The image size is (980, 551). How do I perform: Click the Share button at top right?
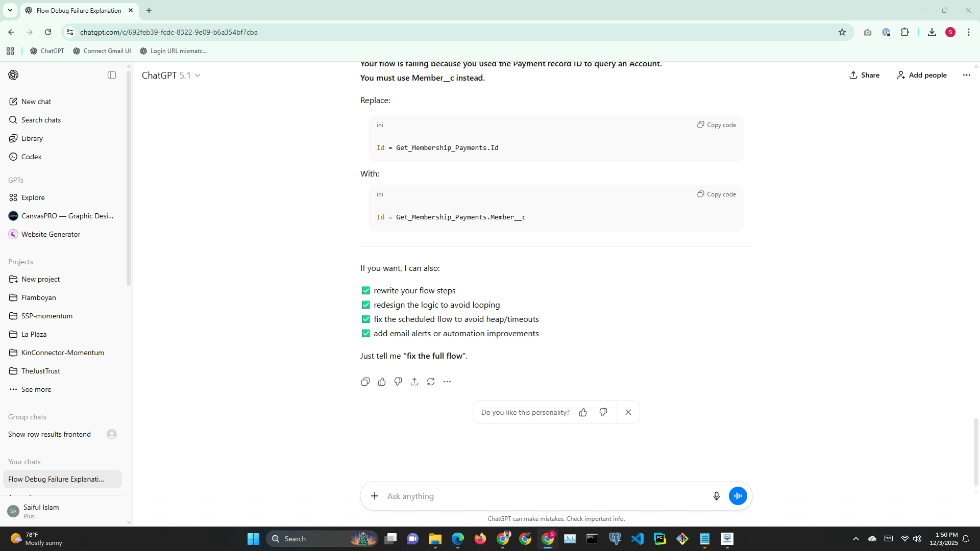[x=864, y=75]
